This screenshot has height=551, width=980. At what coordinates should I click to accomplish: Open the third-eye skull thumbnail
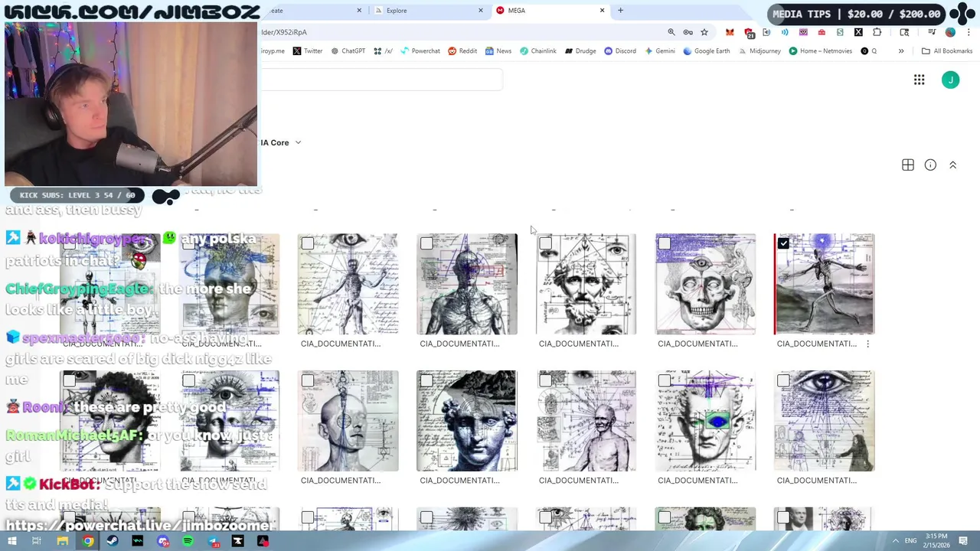[705, 284]
